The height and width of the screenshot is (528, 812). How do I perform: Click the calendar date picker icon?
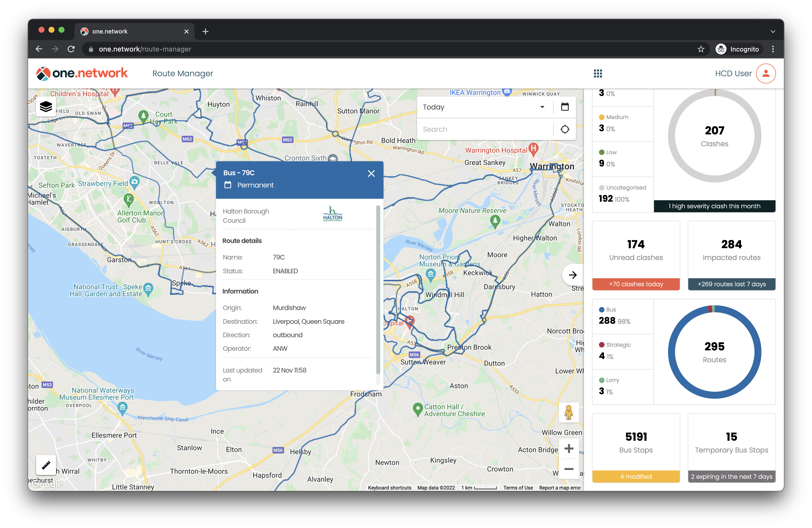[x=565, y=107]
